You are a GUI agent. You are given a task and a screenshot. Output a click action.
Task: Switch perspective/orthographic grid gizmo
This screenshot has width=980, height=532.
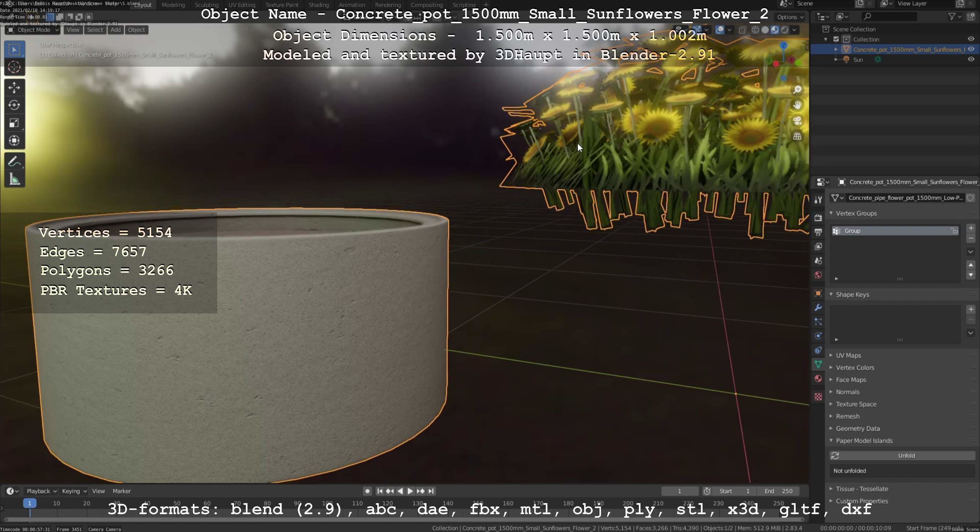797,136
